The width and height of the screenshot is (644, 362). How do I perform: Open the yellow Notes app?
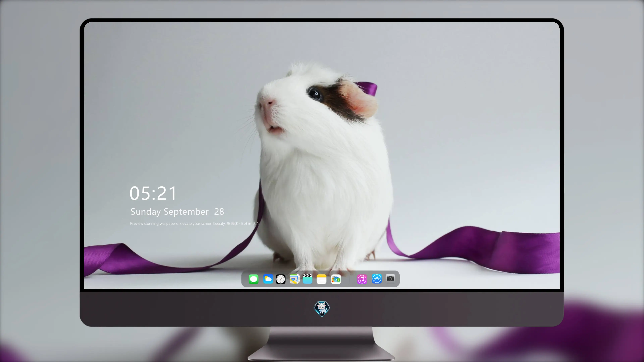pyautogui.click(x=321, y=279)
